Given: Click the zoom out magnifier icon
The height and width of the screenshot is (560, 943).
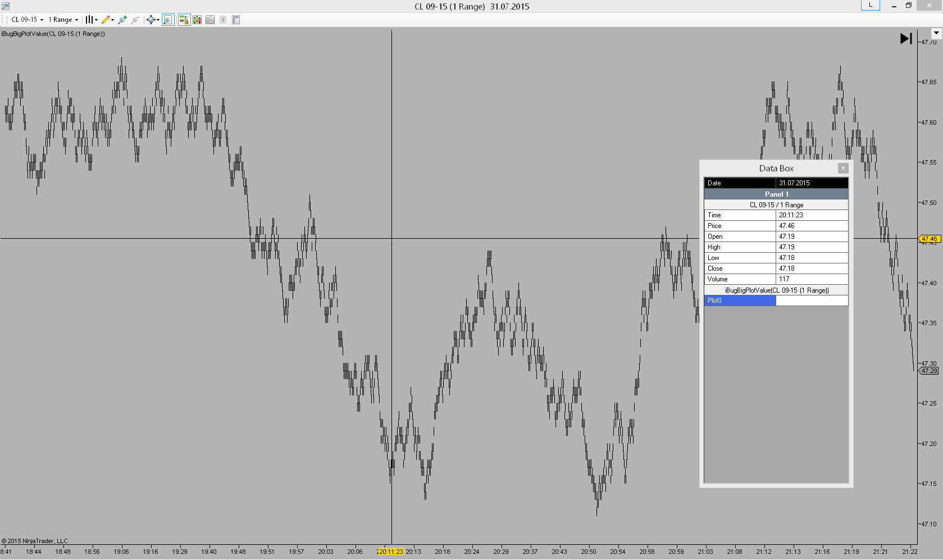Looking at the screenshot, I should pos(135,20).
